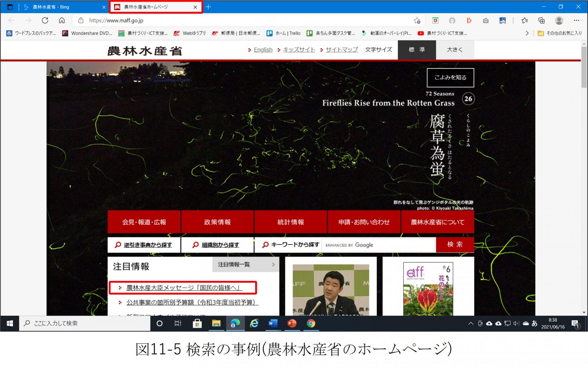This screenshot has width=588, height=368.
Task: Open the 農林水産省について menu
Action: click(x=437, y=222)
